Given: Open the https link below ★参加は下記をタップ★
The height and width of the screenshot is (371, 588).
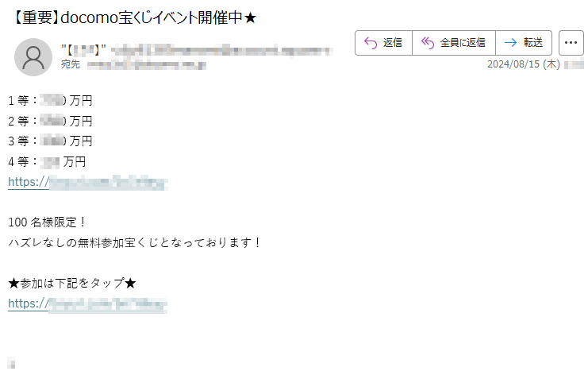Looking at the screenshot, I should pyautogui.click(x=88, y=303).
